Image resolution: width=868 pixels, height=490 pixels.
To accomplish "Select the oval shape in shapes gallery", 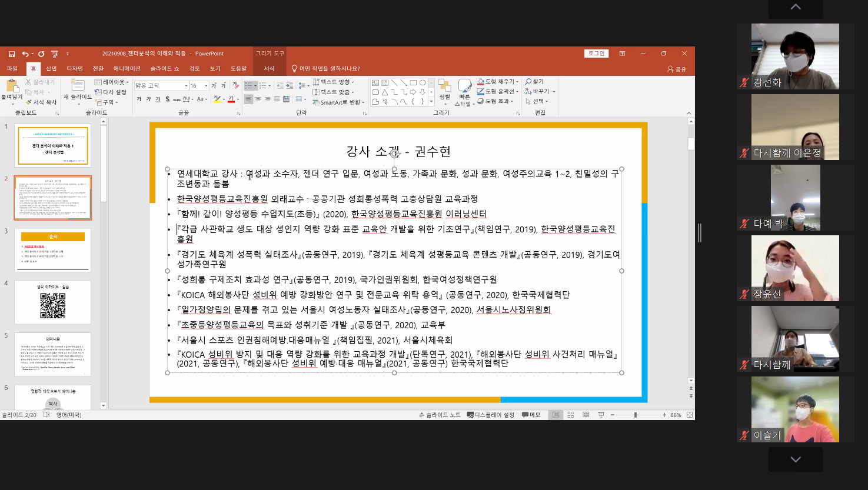I will tap(423, 82).
